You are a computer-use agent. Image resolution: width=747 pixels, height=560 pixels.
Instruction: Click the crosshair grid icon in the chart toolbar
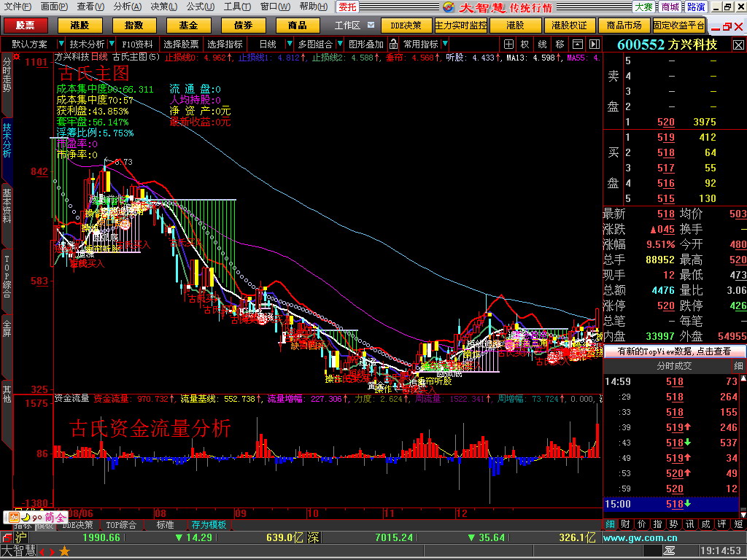tap(508, 44)
